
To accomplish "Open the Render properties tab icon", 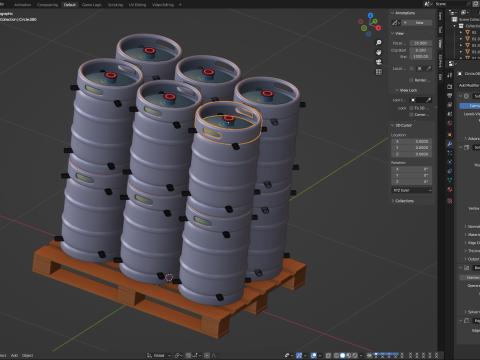I will tap(450, 87).
